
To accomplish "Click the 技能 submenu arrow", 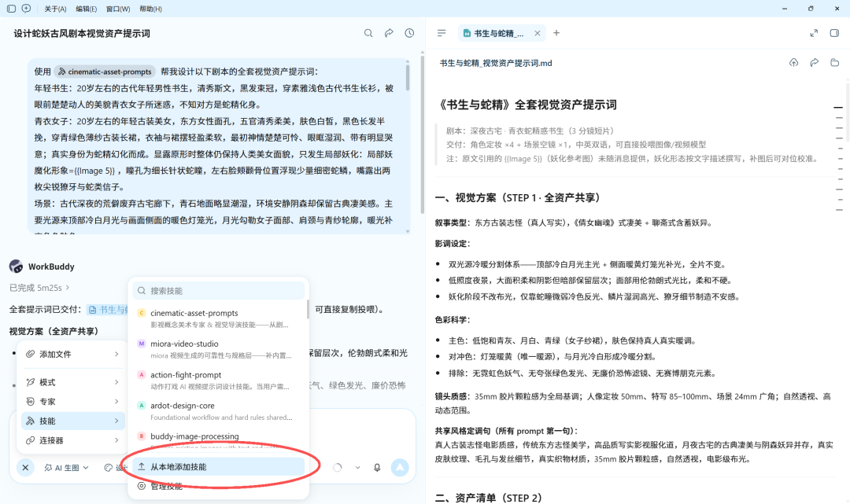I will 116,421.
